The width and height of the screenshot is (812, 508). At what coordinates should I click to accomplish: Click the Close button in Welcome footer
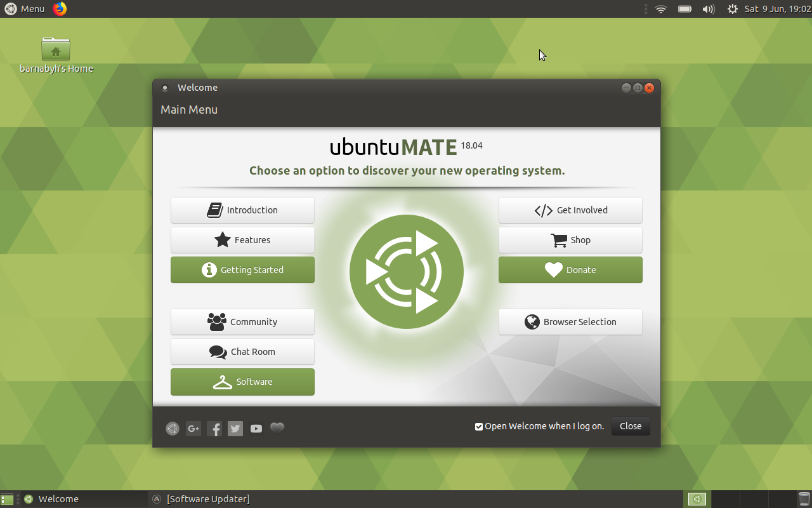coord(631,426)
